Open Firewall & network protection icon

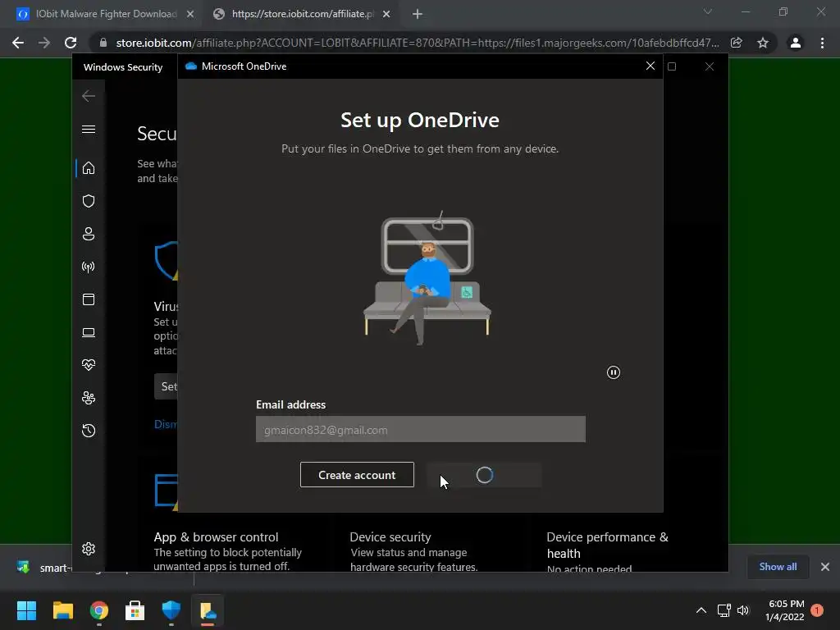[x=89, y=267]
